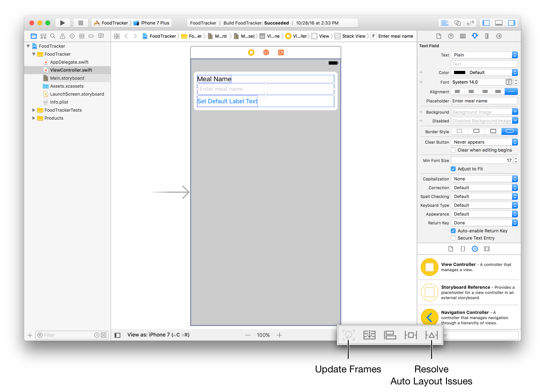The width and height of the screenshot is (545, 392).
Task: Open the Main.storyboard file
Action: (67, 78)
